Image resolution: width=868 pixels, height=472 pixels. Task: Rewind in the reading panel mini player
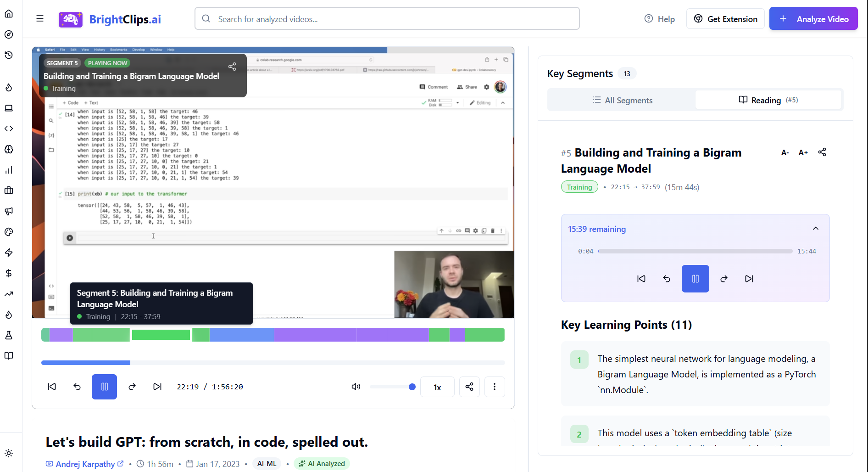tap(667, 279)
